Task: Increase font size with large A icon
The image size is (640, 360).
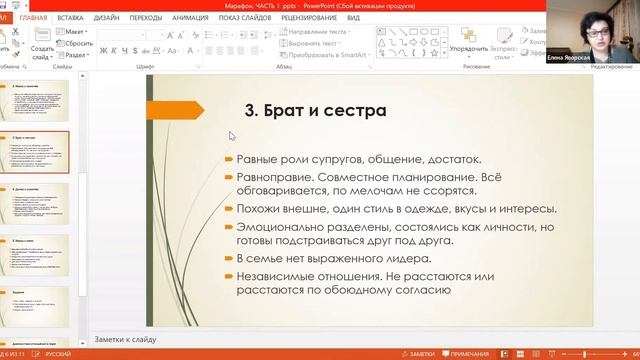Action: (x=170, y=36)
